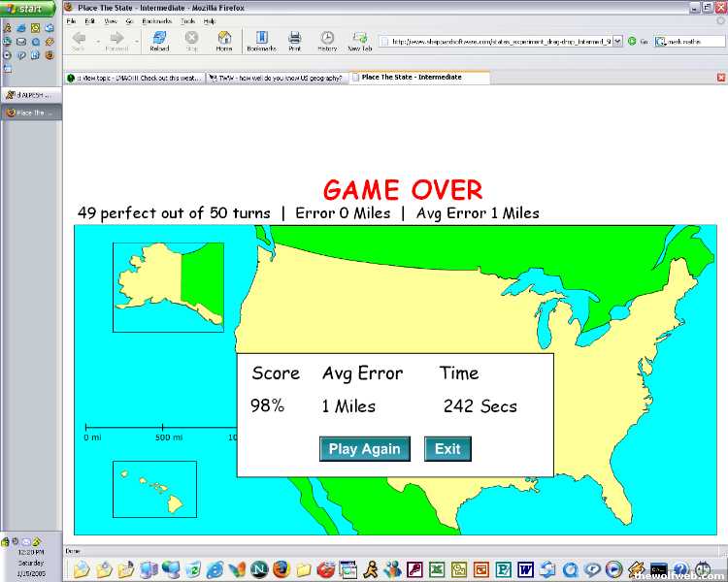Click the Exit button
Screen dimensions: 728x582
pyautogui.click(x=447, y=448)
